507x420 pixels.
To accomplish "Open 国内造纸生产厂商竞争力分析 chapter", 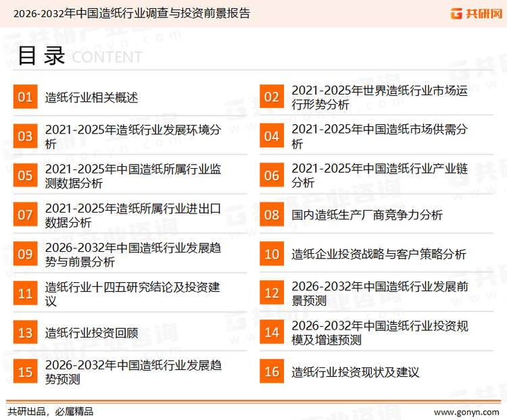I will coord(367,215).
